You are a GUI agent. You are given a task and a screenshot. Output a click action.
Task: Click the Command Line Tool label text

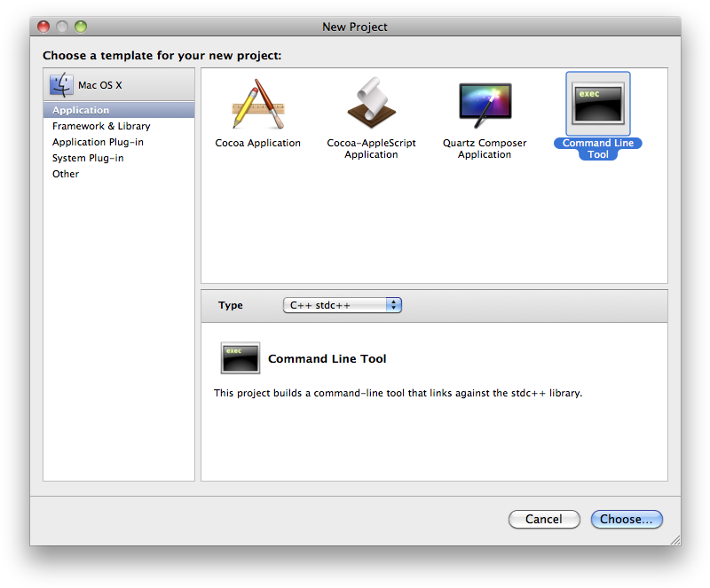pyautogui.click(x=597, y=149)
